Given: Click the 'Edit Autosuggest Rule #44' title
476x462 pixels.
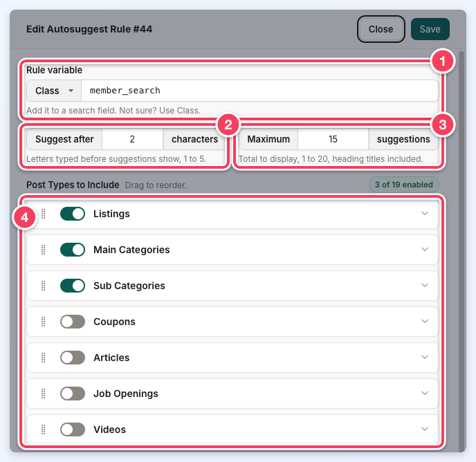Looking at the screenshot, I should 89,29.
